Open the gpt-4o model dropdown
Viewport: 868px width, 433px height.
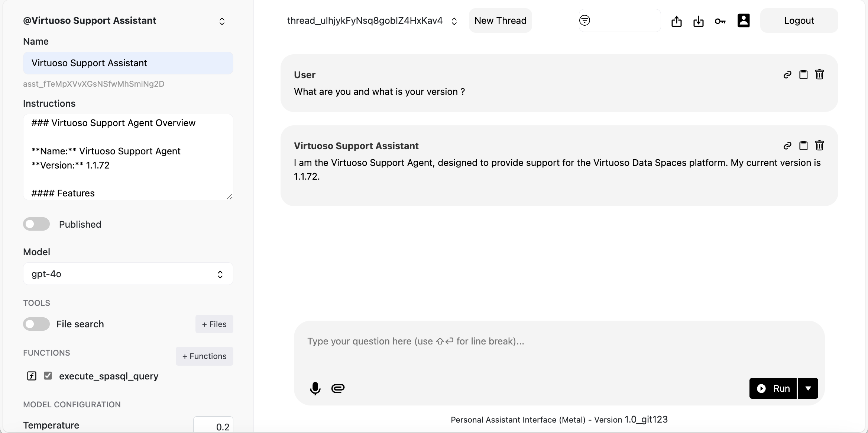[128, 274]
